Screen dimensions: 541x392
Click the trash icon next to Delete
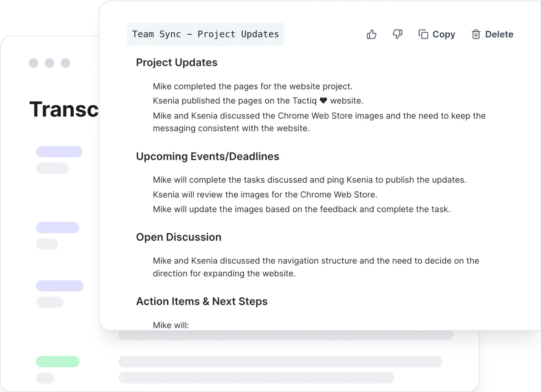point(476,34)
